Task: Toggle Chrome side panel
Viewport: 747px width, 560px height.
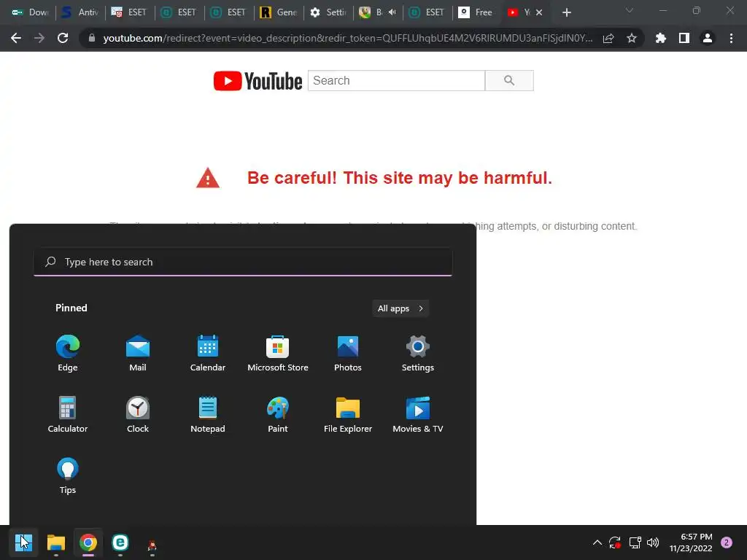Action: click(x=684, y=38)
